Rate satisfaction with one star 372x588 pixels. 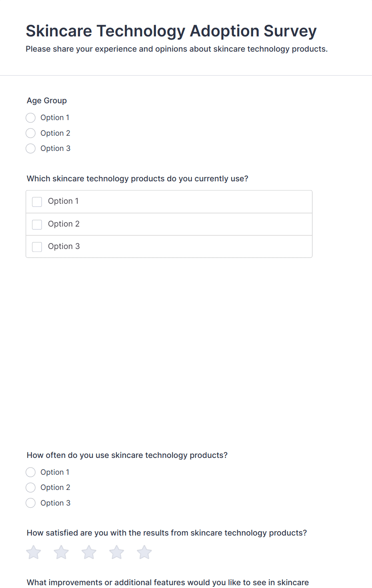(x=34, y=552)
